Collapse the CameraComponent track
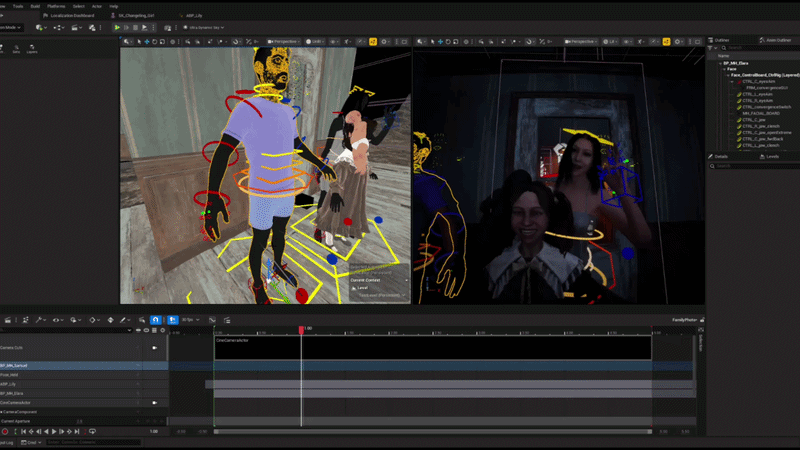The image size is (800, 450). pyautogui.click(x=2, y=412)
